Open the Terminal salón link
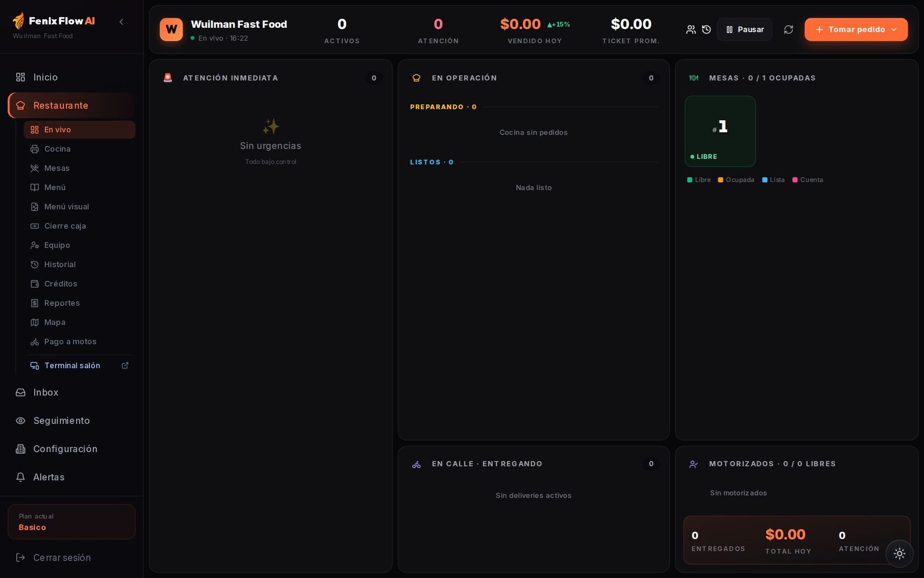This screenshot has height=578, width=924. 80,365
